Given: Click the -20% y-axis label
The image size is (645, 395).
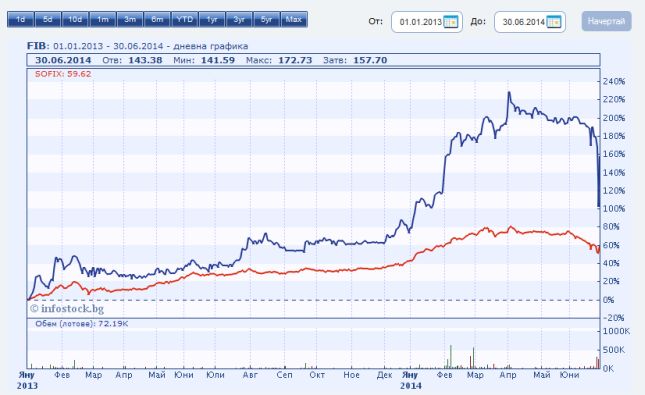Looking at the screenshot, I should pyautogui.click(x=613, y=318).
